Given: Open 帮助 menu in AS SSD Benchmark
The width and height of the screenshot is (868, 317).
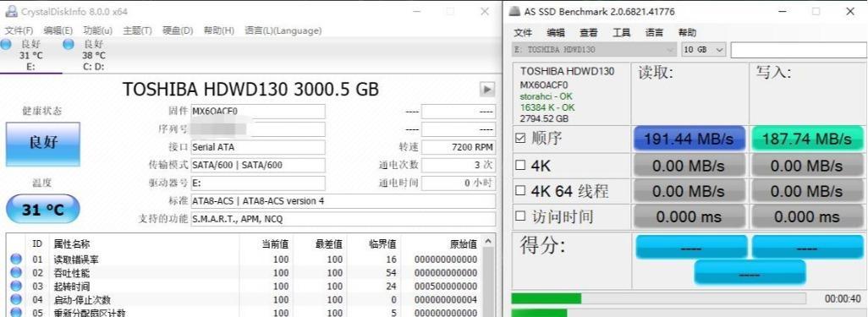Looking at the screenshot, I should [688, 33].
